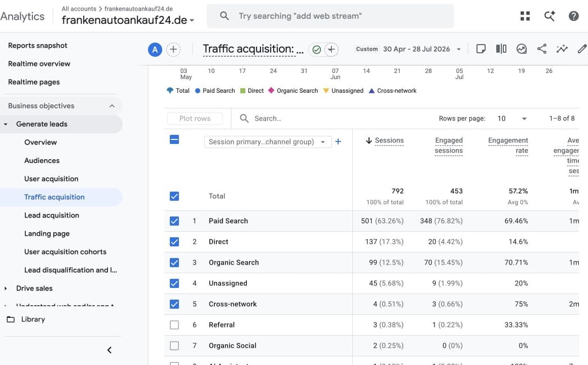Collapse the Business objectives section
The image size is (588, 365).
pos(112,106)
